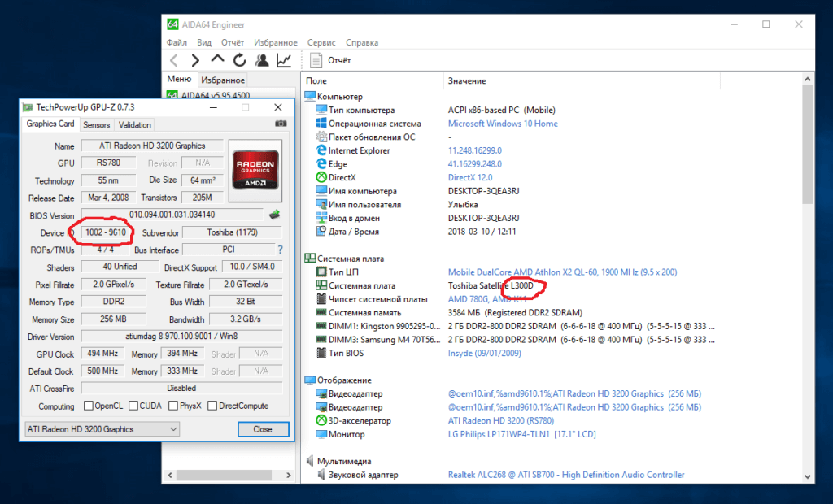
Task: Open the ATI Radeon HD 3200 Graphics dropdown
Action: click(x=102, y=429)
